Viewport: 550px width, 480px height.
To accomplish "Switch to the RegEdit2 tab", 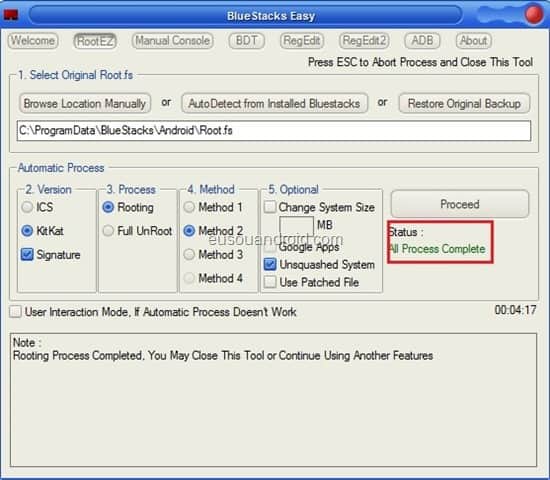I will pos(364,41).
